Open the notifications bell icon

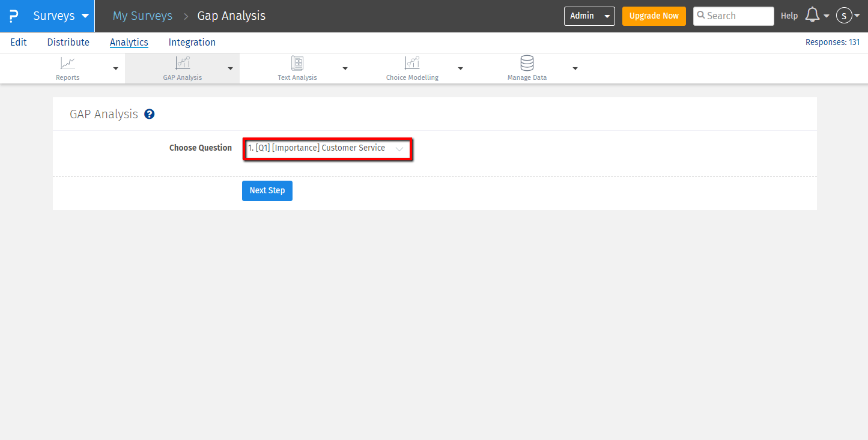pyautogui.click(x=812, y=16)
